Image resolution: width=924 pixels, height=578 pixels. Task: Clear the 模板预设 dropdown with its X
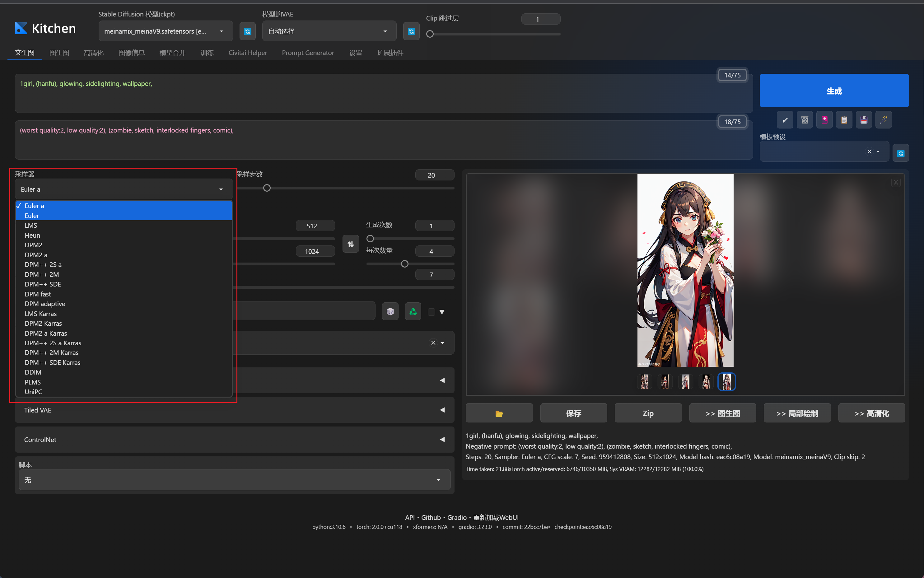[x=869, y=151]
